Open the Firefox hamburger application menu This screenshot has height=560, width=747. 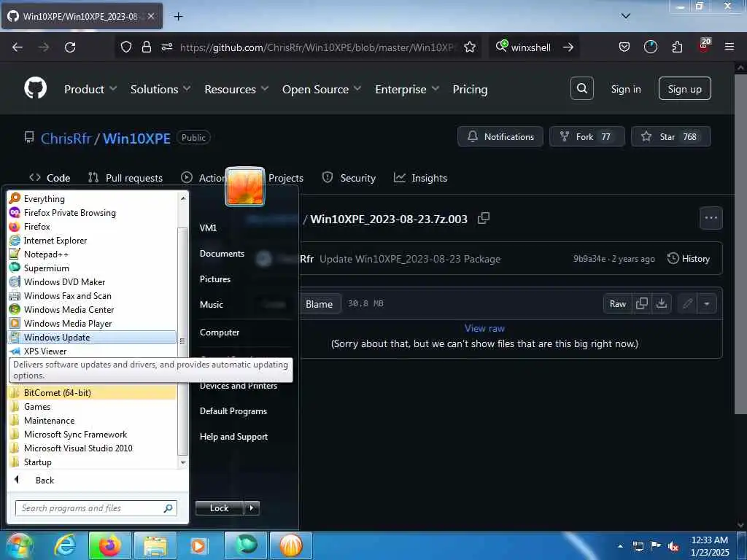coord(729,47)
